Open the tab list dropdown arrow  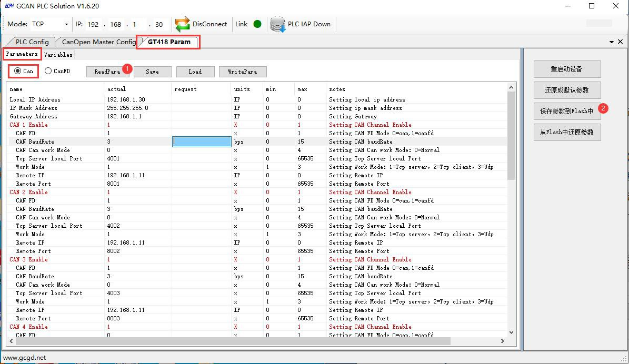612,42
